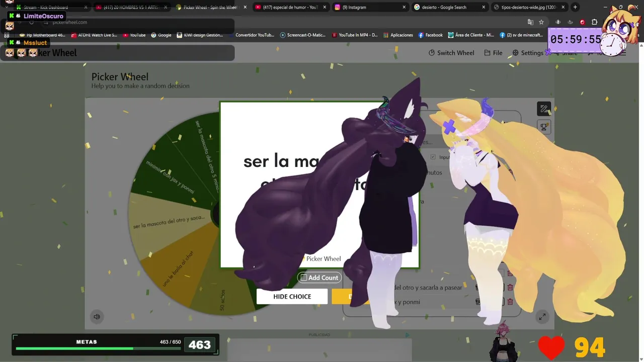Open the Convertidor YouTube bookmark
This screenshot has width=644, height=362.
point(251,35)
